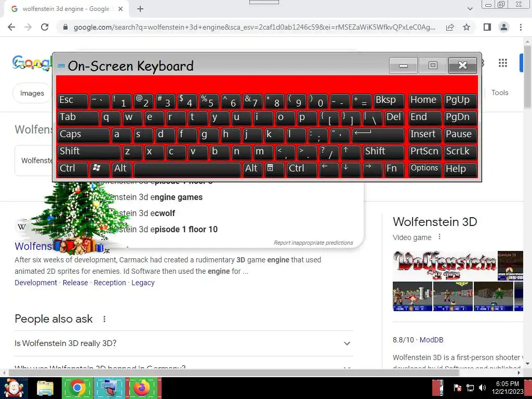Toggle the Insert key

[425, 136]
